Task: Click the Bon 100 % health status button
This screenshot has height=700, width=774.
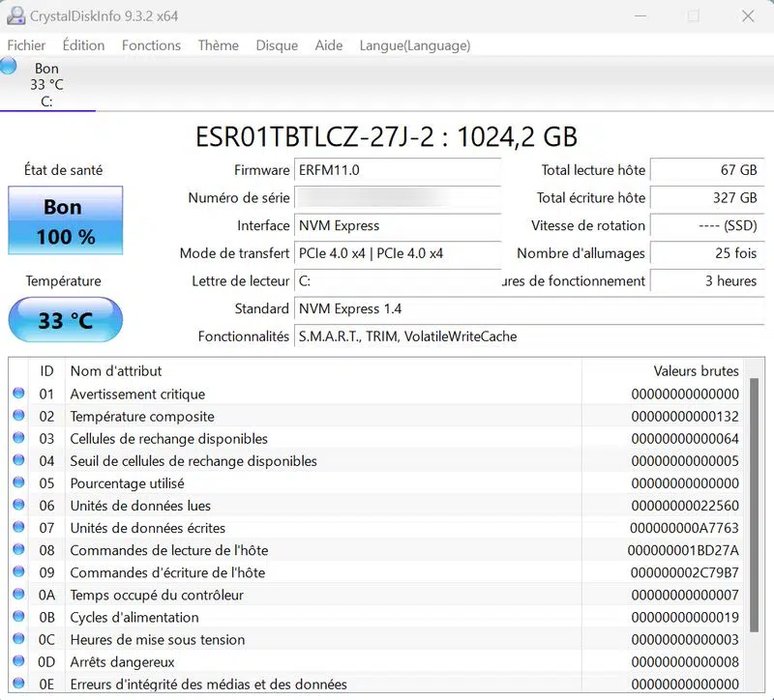Action: 66,221
